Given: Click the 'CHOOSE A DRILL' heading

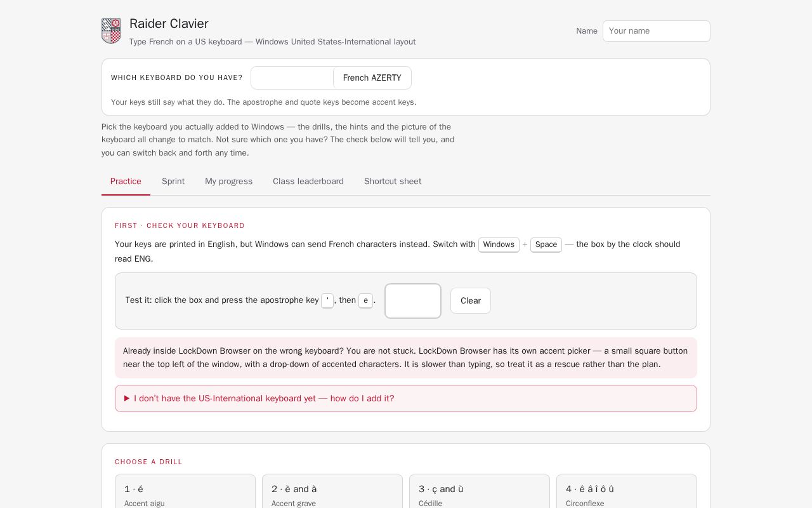Looking at the screenshot, I should pyautogui.click(x=148, y=462).
